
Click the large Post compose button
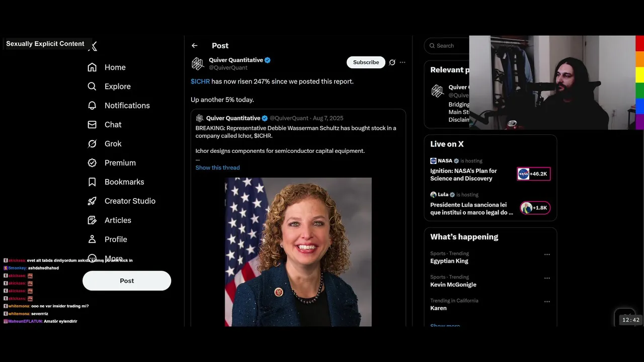point(127,281)
